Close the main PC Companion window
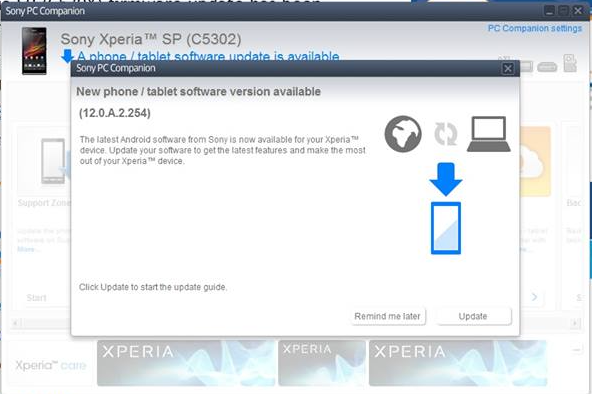 point(578,11)
